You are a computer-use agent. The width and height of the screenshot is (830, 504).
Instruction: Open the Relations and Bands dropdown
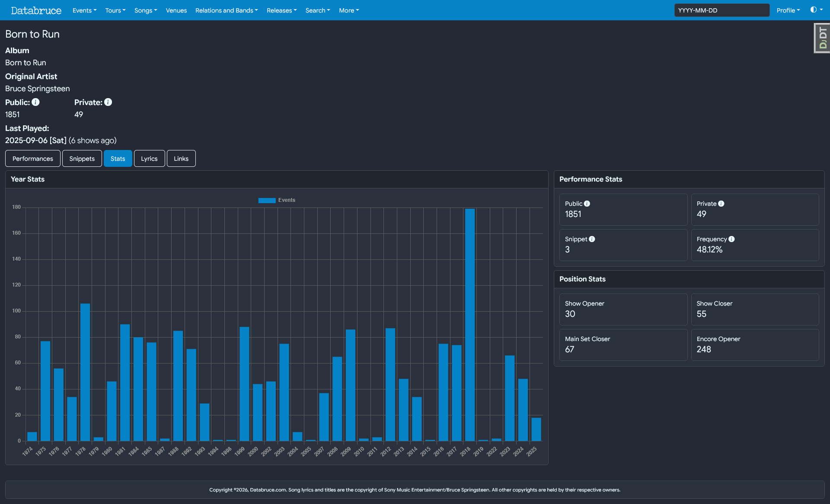(227, 10)
